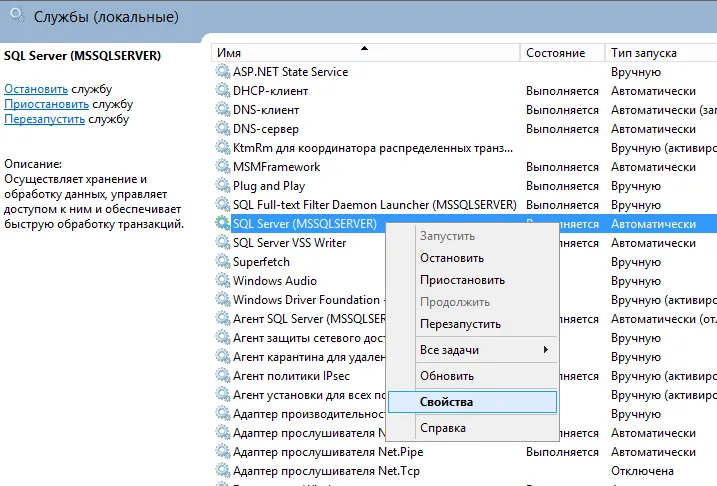Click the gear icon next to Plug and Play
The height and width of the screenshot is (486, 717).
(x=223, y=186)
